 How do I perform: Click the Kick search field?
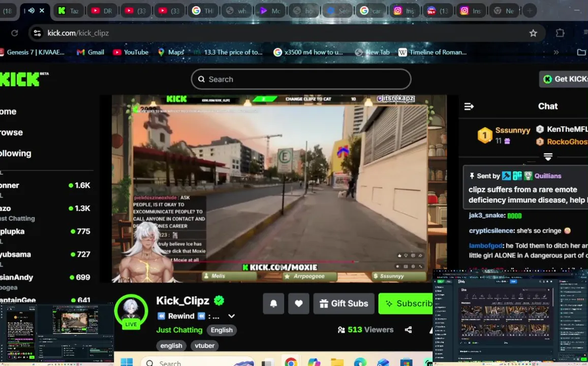coord(301,79)
